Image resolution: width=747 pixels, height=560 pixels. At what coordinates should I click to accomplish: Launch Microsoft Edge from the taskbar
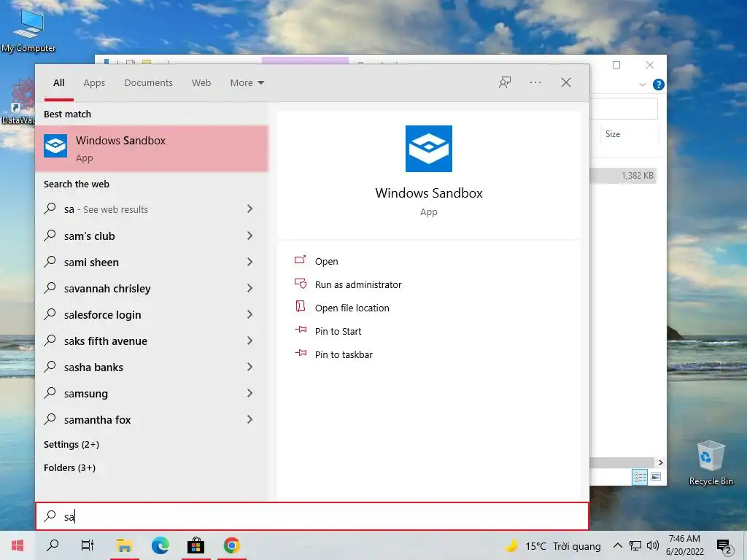[x=160, y=545]
